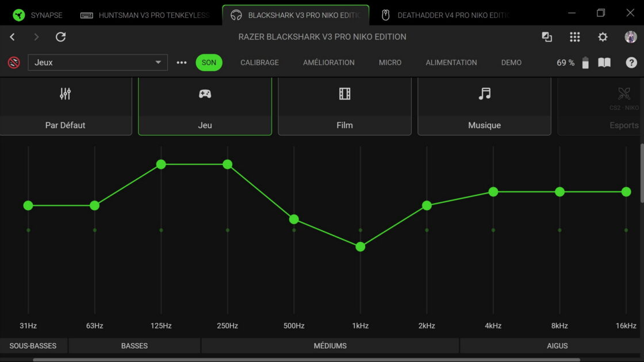Open the user profile avatar
The image size is (644, 362).
click(x=630, y=37)
